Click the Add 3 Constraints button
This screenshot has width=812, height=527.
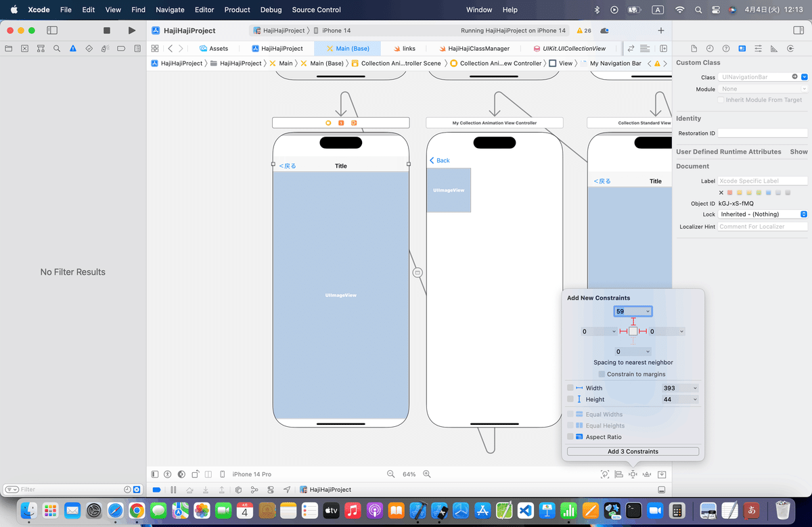click(x=633, y=451)
